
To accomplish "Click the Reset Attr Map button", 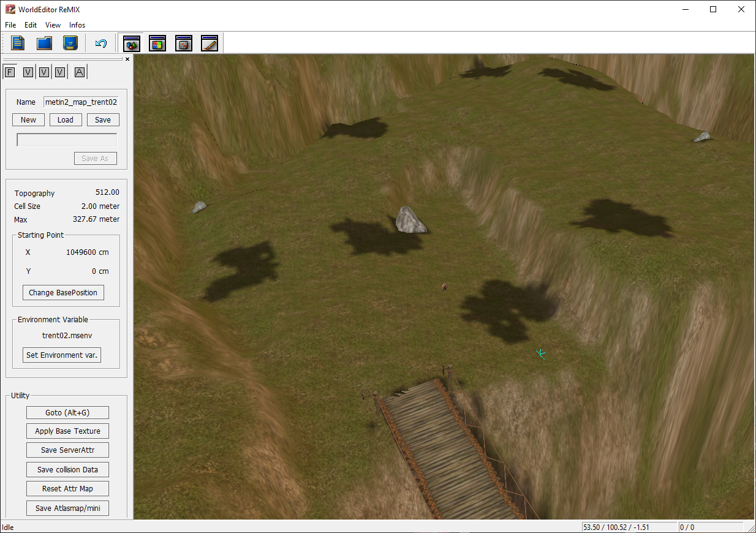I will [x=67, y=489].
